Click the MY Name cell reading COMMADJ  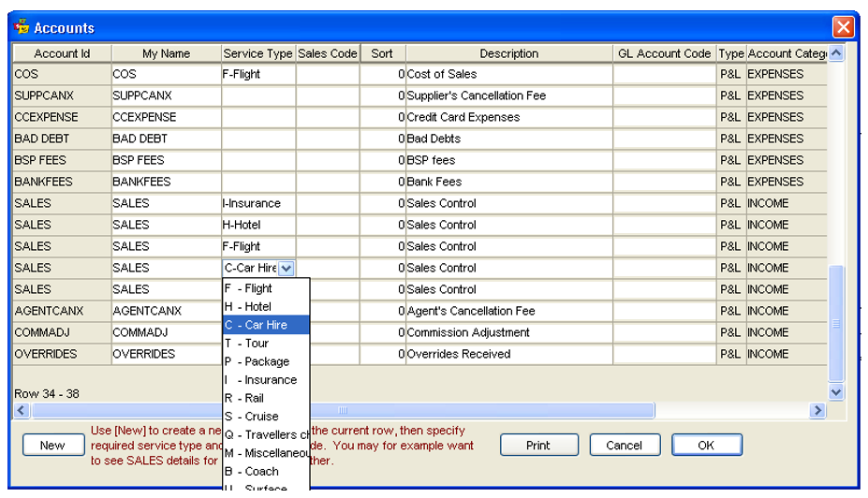coord(166,332)
